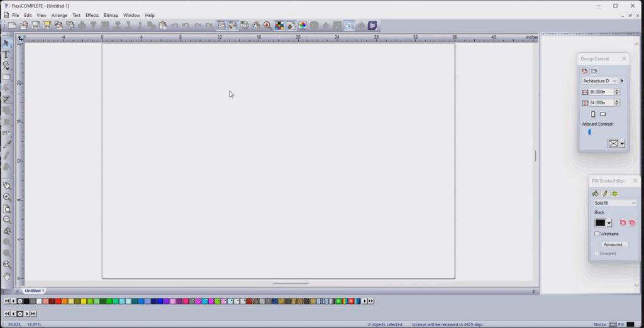644x328 pixels.
Task: Click the Advanced... button
Action: click(x=614, y=244)
